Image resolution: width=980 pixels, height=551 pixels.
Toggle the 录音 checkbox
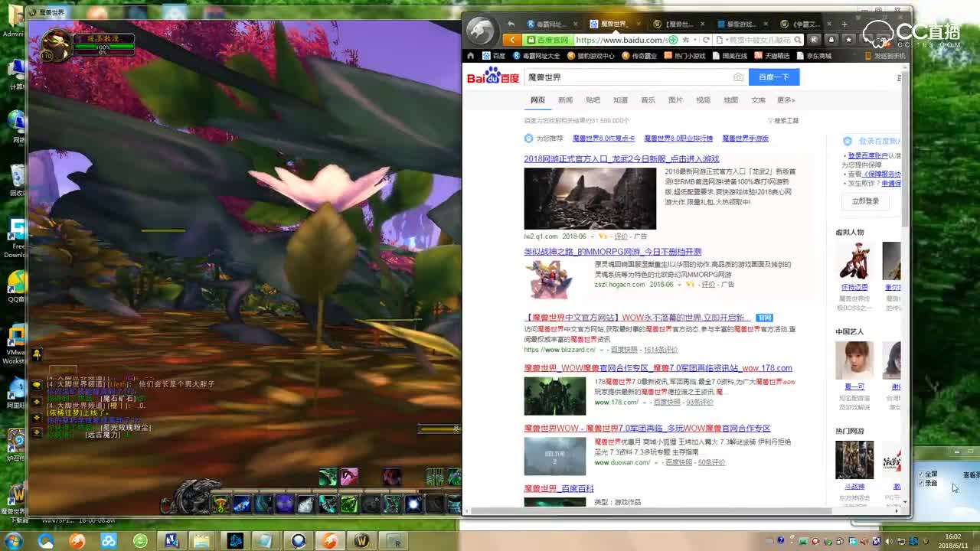(921, 483)
